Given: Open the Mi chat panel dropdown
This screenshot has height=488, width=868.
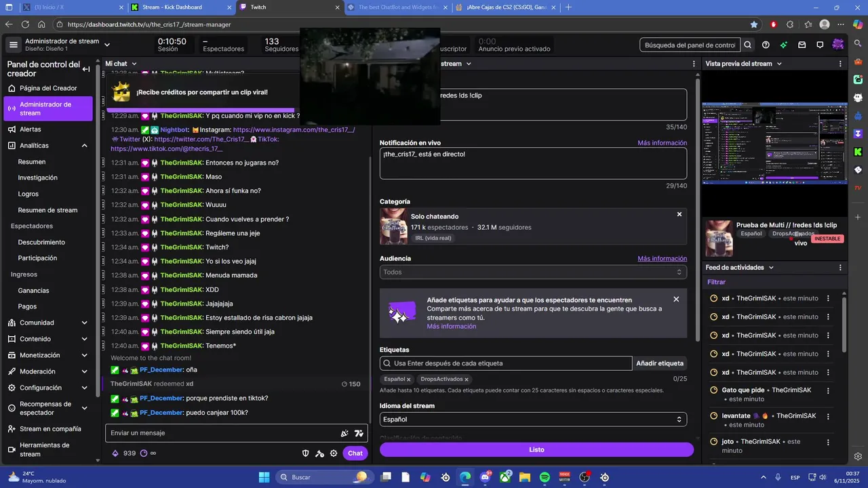Looking at the screenshot, I should tap(134, 64).
